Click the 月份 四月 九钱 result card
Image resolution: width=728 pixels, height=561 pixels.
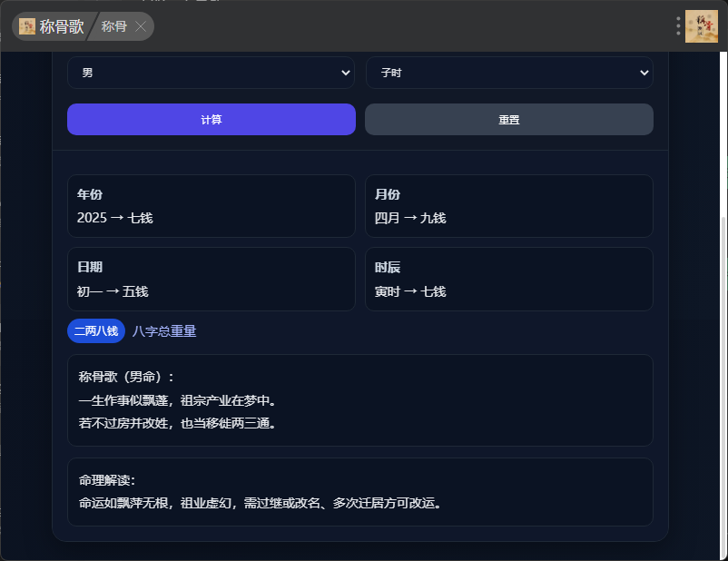508,206
